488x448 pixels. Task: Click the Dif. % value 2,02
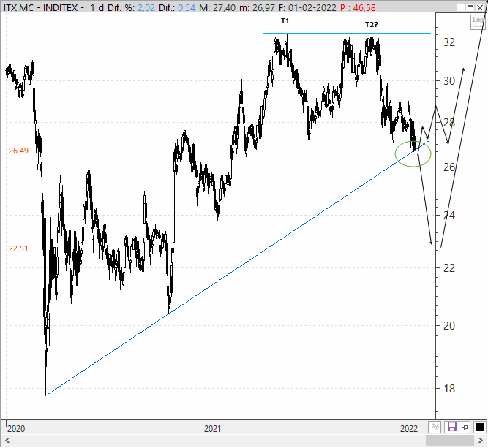coord(146,7)
